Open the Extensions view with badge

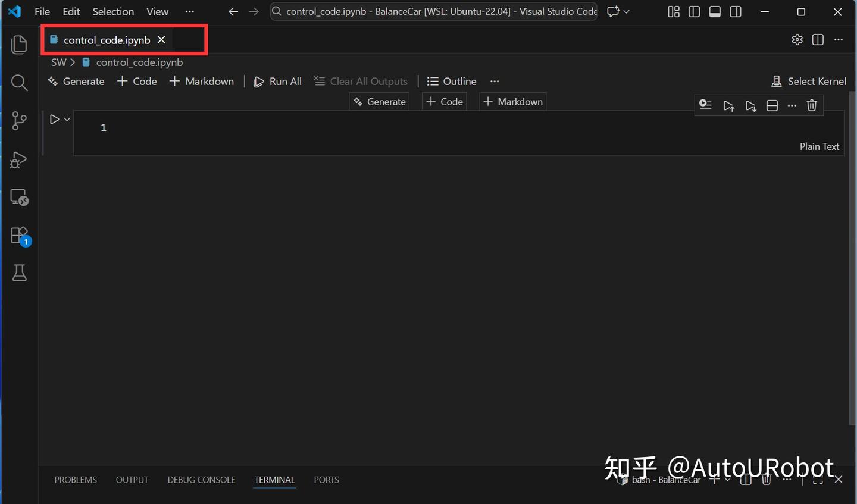[20, 236]
